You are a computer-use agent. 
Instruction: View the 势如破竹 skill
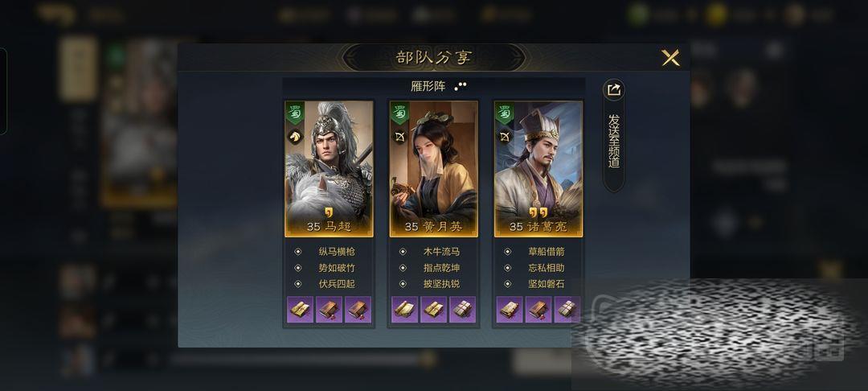[x=337, y=267]
